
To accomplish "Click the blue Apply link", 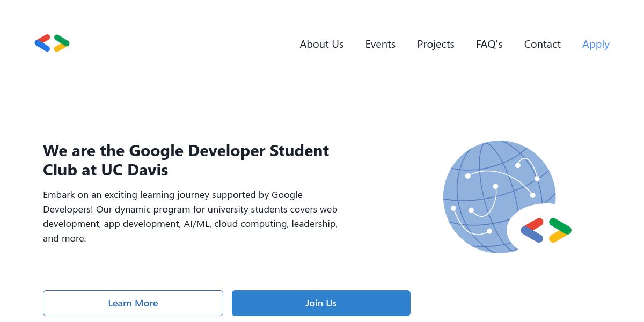I will tap(596, 44).
